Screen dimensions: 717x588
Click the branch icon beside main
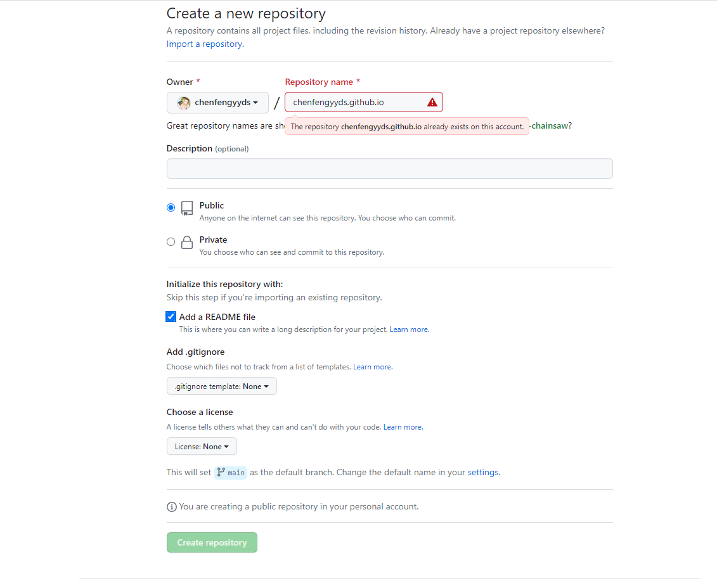tap(221, 472)
